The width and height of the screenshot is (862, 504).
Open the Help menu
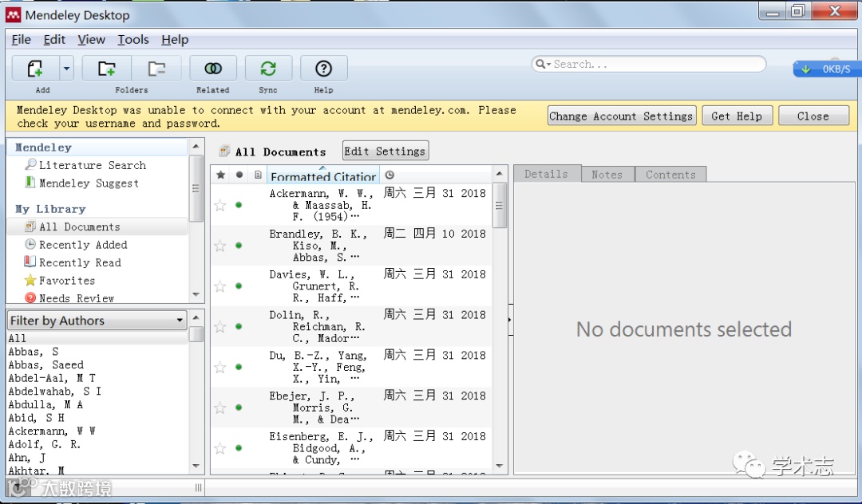click(175, 40)
